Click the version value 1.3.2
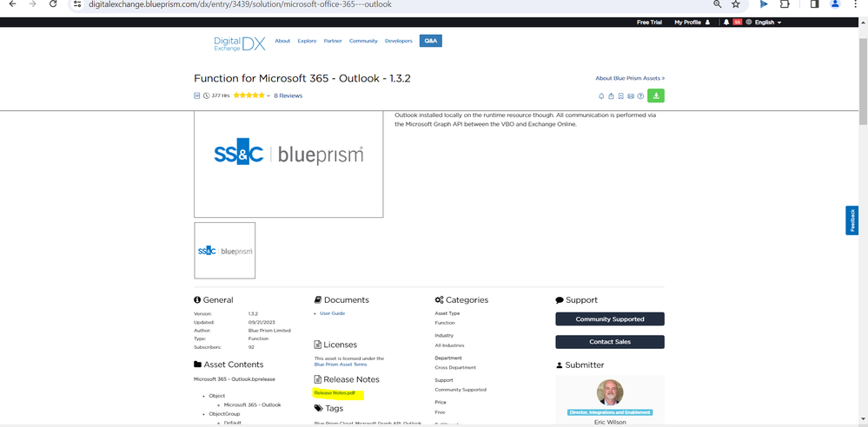Screen dimensions: 868x427 pos(253,313)
